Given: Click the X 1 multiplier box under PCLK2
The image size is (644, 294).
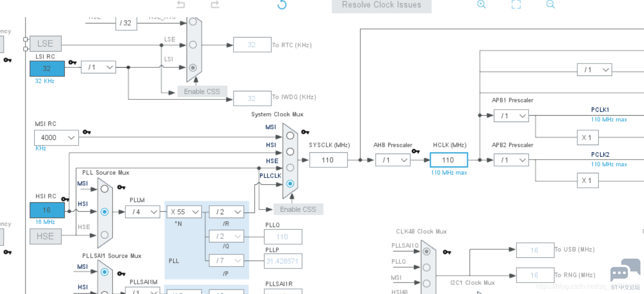Looking at the screenshot, I should click(588, 180).
